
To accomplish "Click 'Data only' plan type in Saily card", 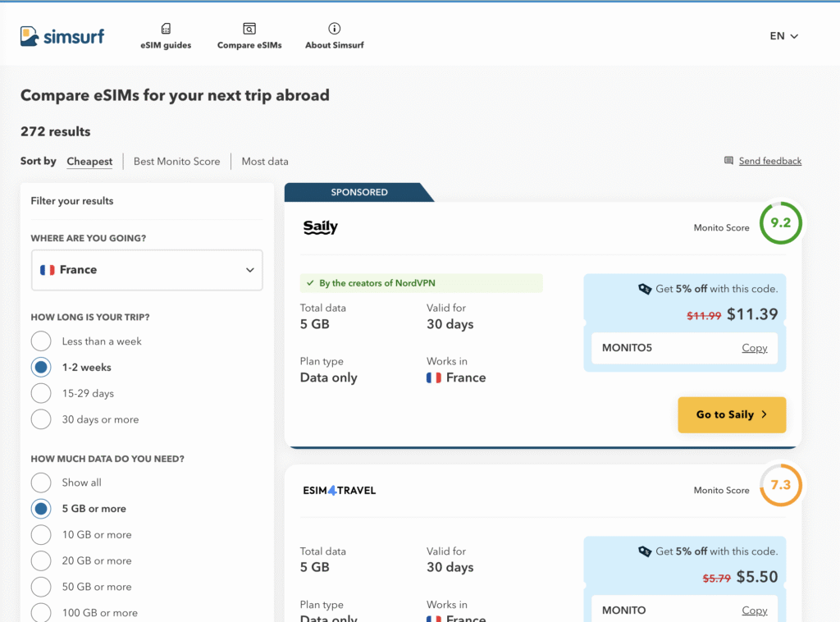I will 328,377.
